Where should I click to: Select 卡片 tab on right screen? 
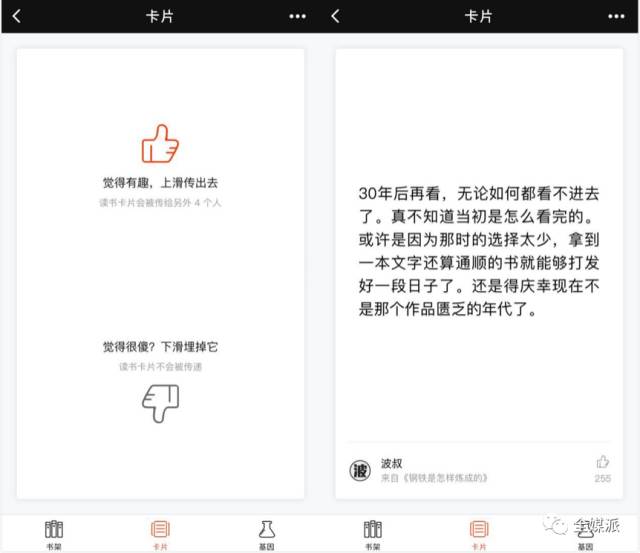tap(478, 533)
